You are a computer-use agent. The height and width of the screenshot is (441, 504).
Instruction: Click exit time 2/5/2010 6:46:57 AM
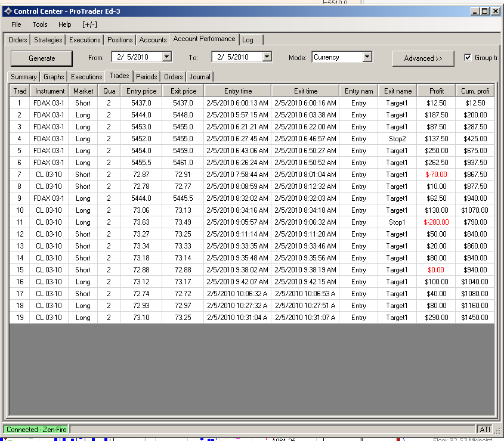[305, 139]
